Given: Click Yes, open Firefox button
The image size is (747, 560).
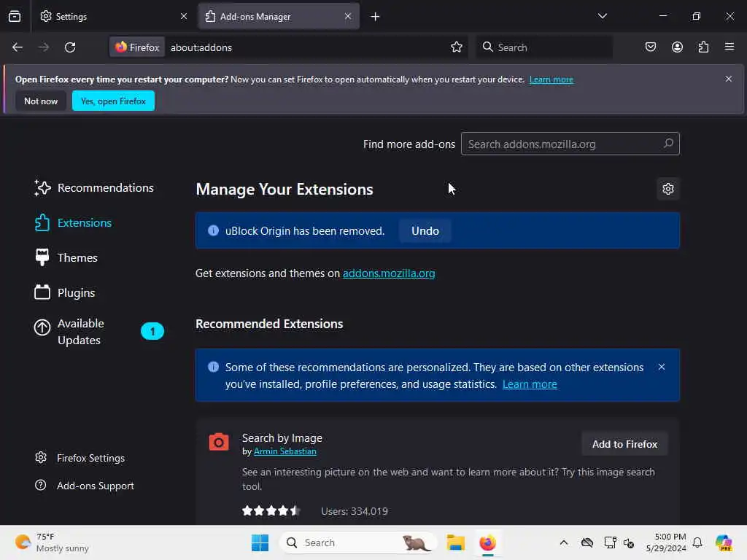Looking at the screenshot, I should (x=113, y=101).
